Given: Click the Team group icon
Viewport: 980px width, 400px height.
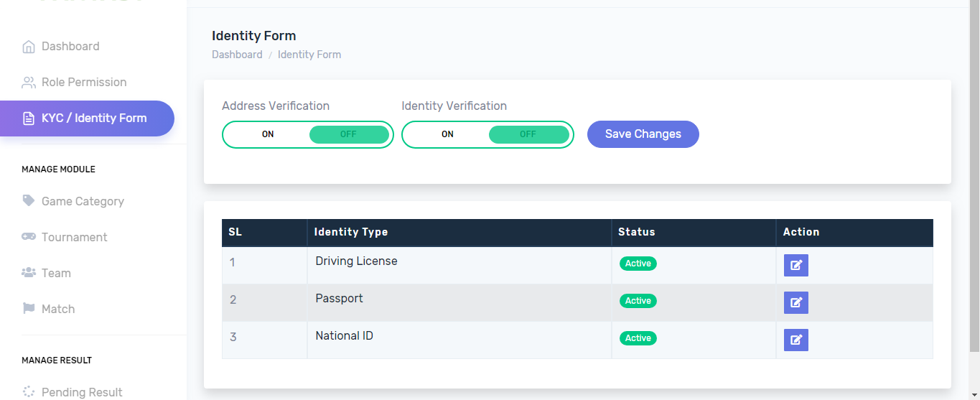Looking at the screenshot, I should click(29, 273).
